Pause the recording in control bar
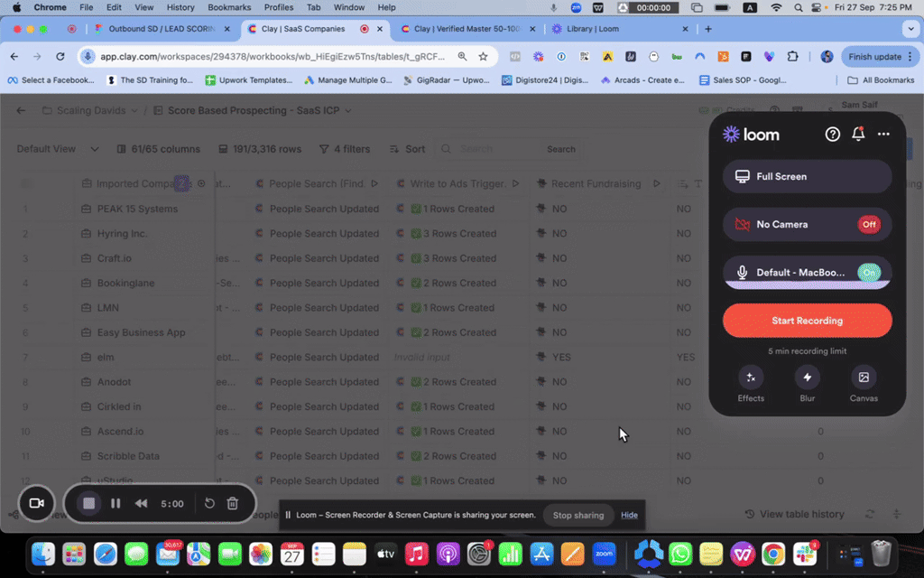 click(x=115, y=503)
